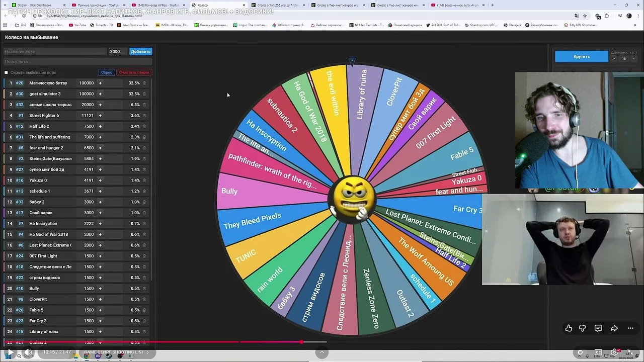Delete the Half Life 2 lot
This screenshot has height=362, width=644.
[x=144, y=126]
